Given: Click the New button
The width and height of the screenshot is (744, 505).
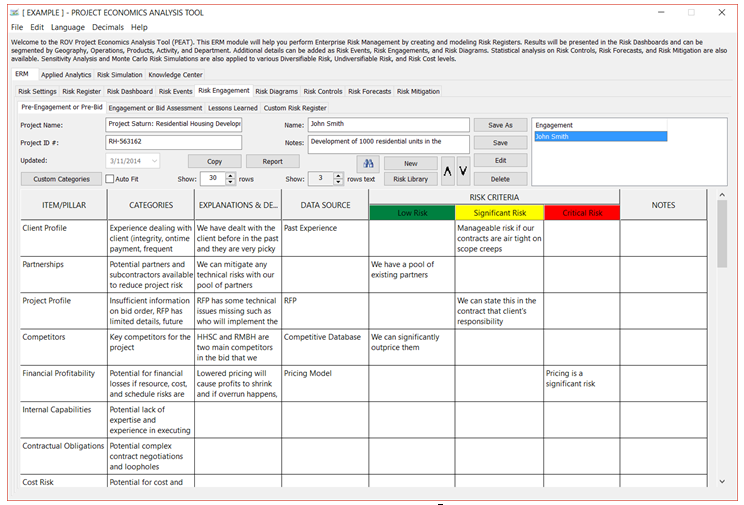Looking at the screenshot, I should coord(410,163).
